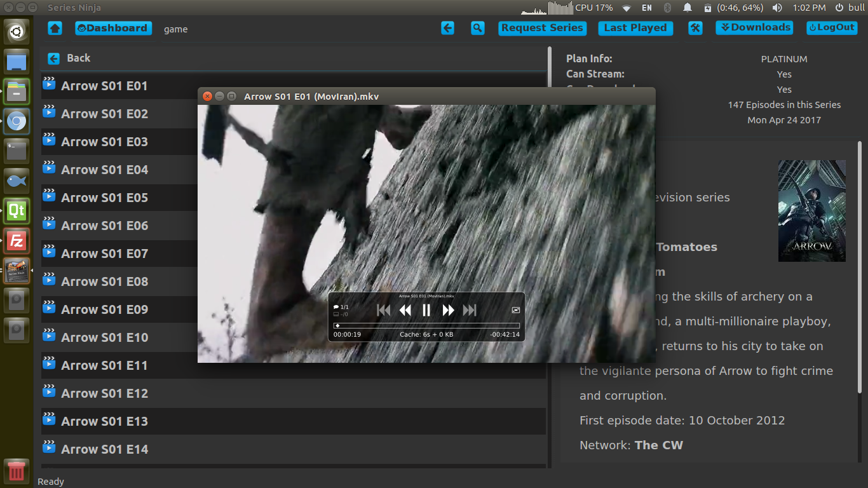Cycle subtitle track in player
This screenshot has width=868, height=488.
coord(341,314)
